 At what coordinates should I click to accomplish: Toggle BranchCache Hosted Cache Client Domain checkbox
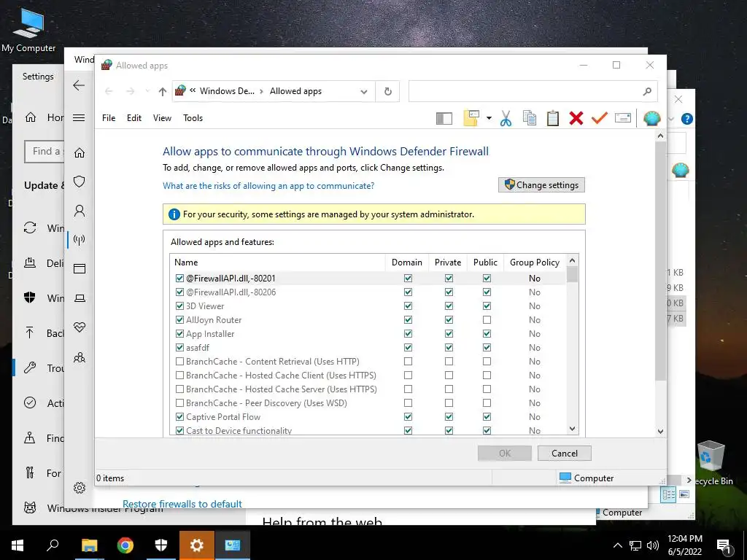[x=408, y=375]
